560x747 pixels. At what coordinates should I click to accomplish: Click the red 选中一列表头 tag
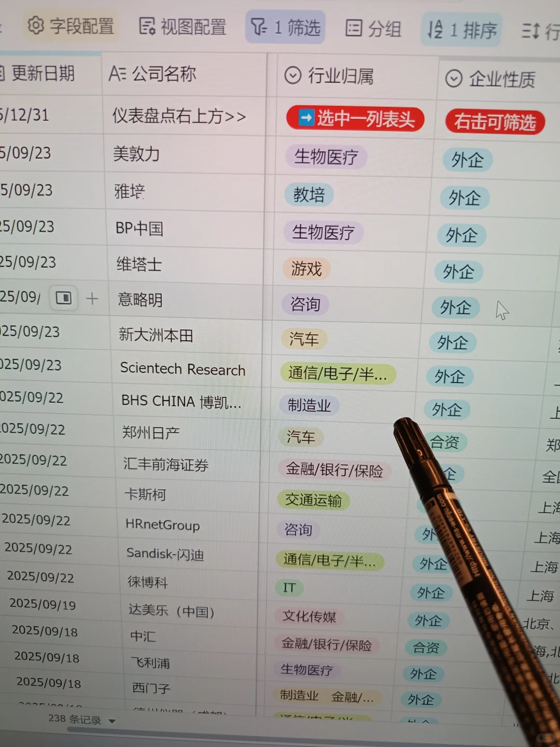[356, 119]
